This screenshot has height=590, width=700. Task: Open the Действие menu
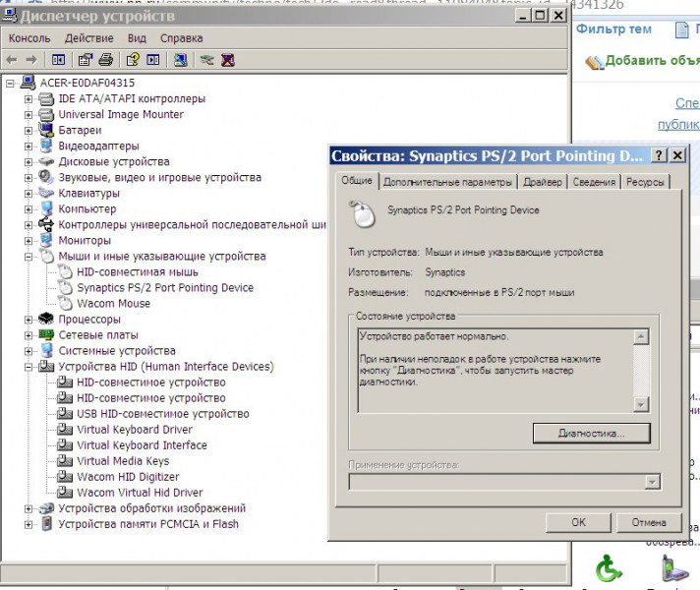pyautogui.click(x=88, y=38)
